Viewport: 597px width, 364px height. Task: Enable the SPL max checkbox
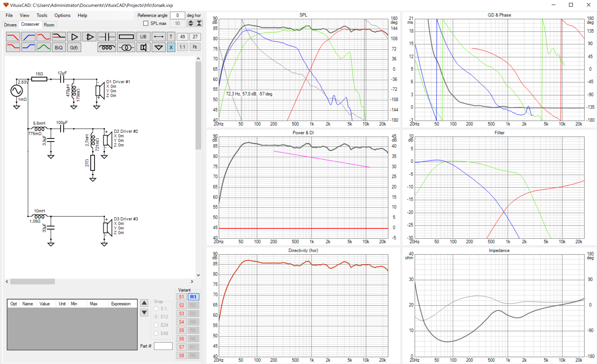tap(146, 23)
